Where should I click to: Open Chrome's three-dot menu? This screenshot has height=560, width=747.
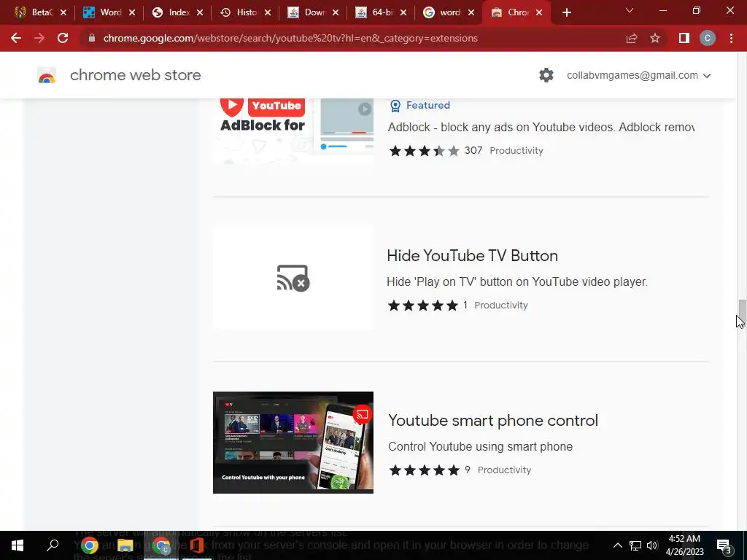[x=731, y=38]
